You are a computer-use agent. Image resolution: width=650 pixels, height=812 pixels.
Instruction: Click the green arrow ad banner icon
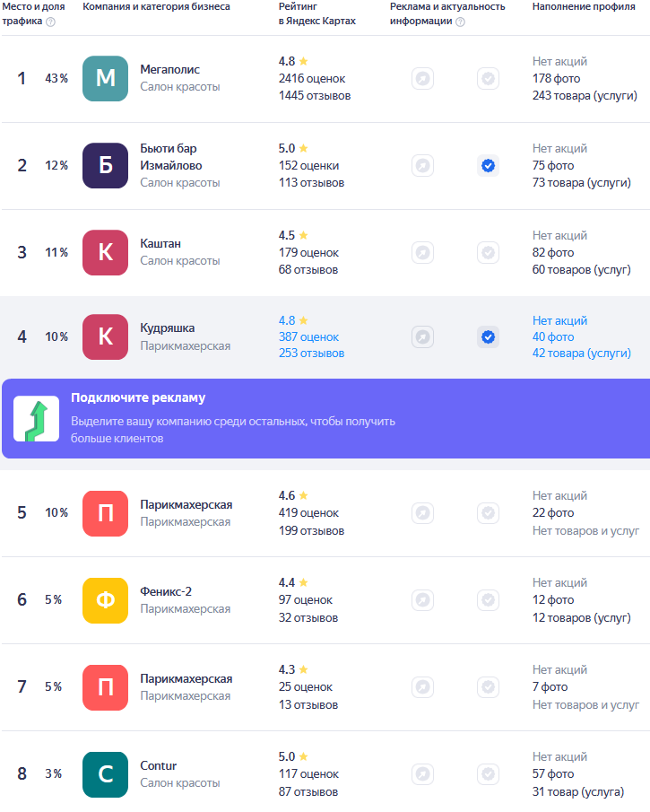click(x=36, y=419)
